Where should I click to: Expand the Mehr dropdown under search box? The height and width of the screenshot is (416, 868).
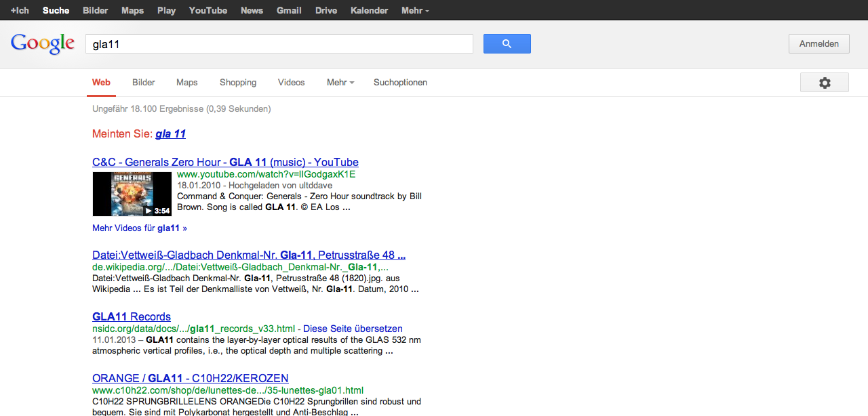coord(340,83)
